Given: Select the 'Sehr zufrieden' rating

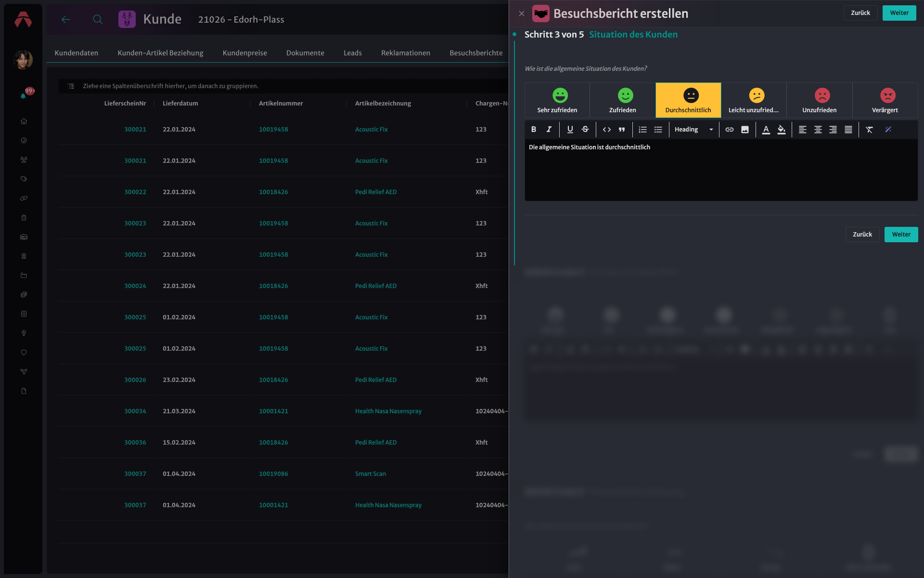Looking at the screenshot, I should pyautogui.click(x=557, y=100).
